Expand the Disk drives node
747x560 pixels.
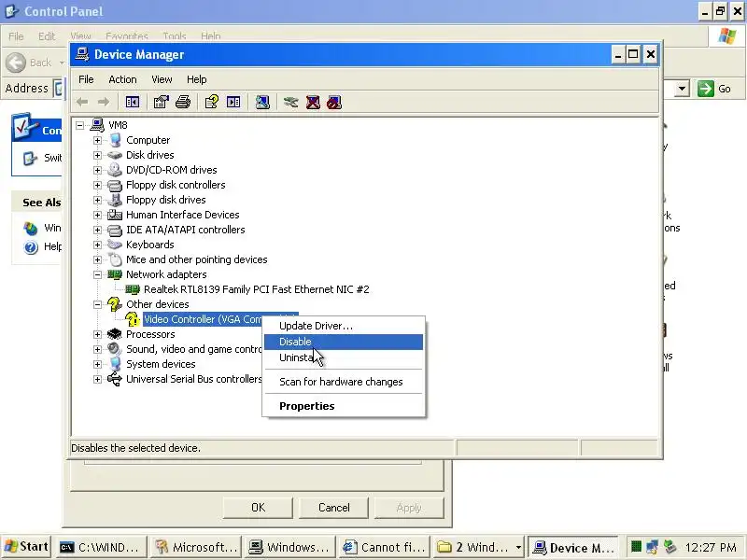coord(97,155)
